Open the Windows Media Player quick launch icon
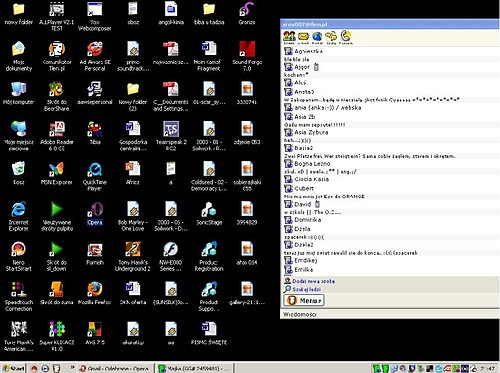Screen dimensions: 500x373 [45, 368]
